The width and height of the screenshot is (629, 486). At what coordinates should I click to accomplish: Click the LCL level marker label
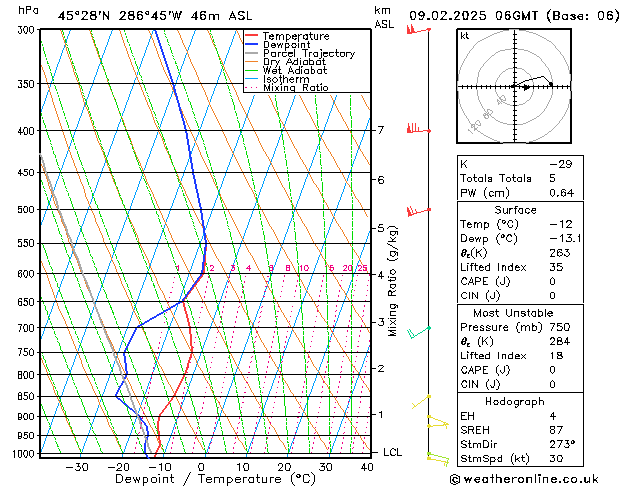tap(392, 452)
